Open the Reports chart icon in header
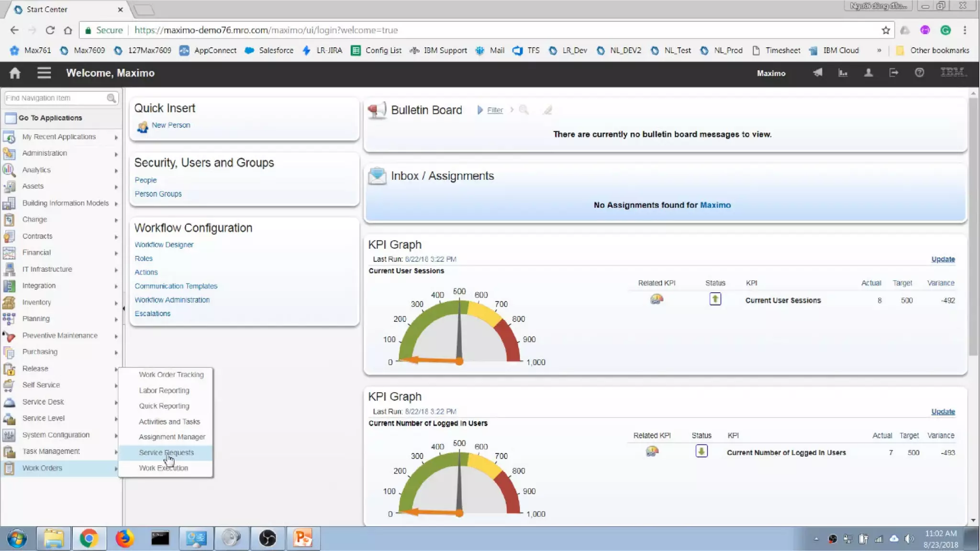Image resolution: width=980 pixels, height=551 pixels. point(843,73)
